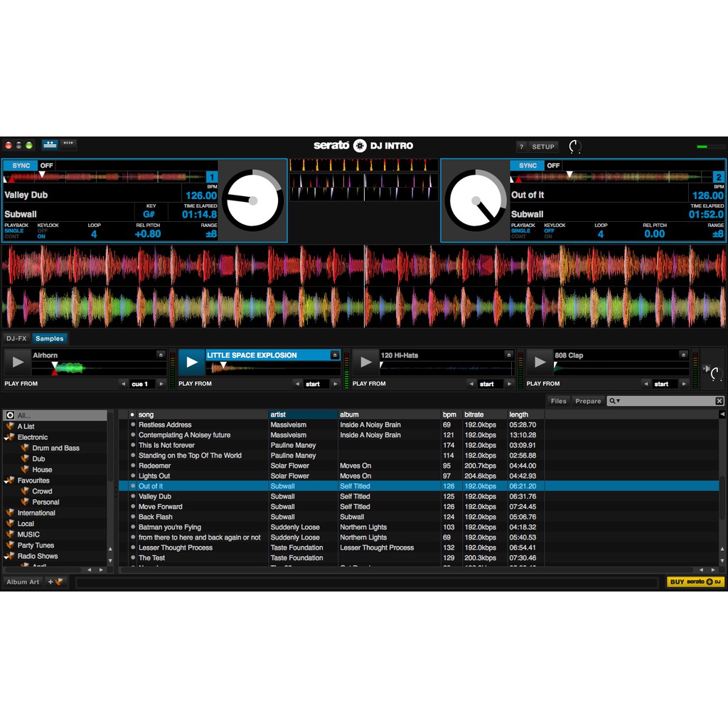This screenshot has height=728, width=728.
Task: Play the 808 Clap sample
Action: pos(540,362)
